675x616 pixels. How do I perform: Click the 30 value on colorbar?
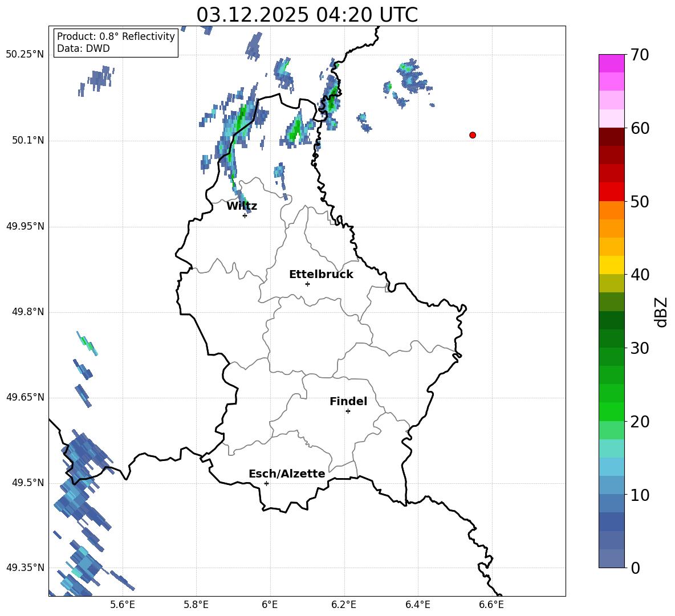(640, 348)
